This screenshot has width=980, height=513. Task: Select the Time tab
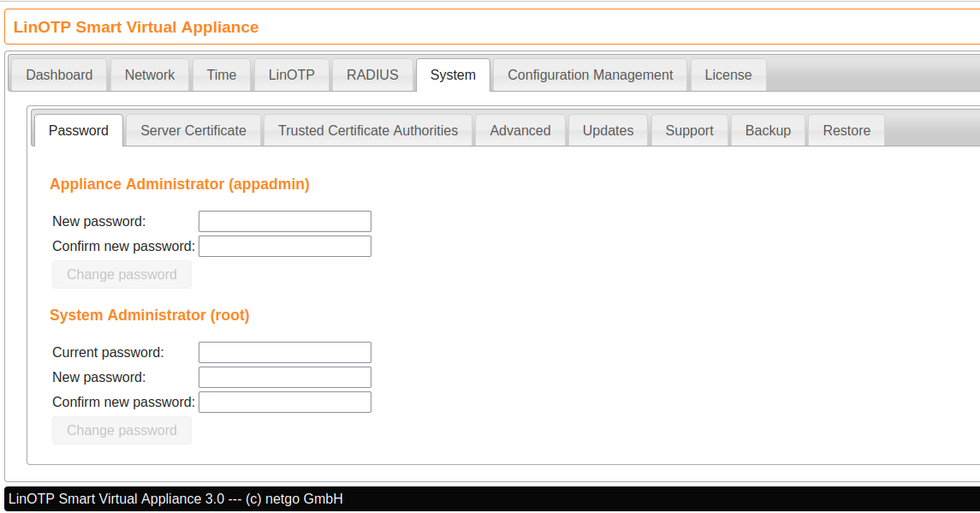tap(221, 75)
